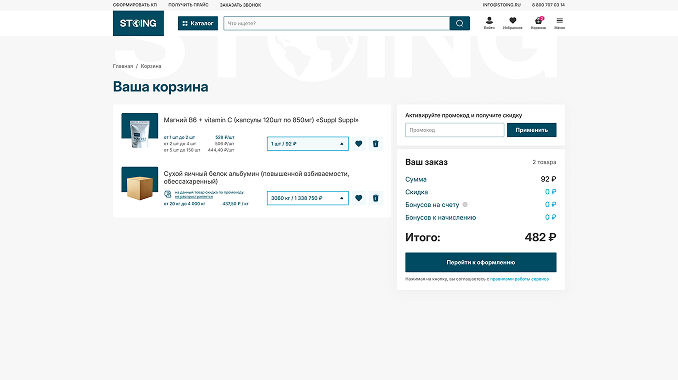
Task: Open Сухой яичный белок альбумин title
Action: click(x=256, y=177)
